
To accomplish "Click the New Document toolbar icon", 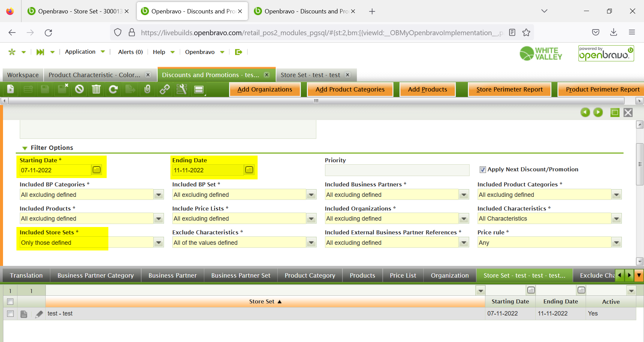I will (x=11, y=89).
